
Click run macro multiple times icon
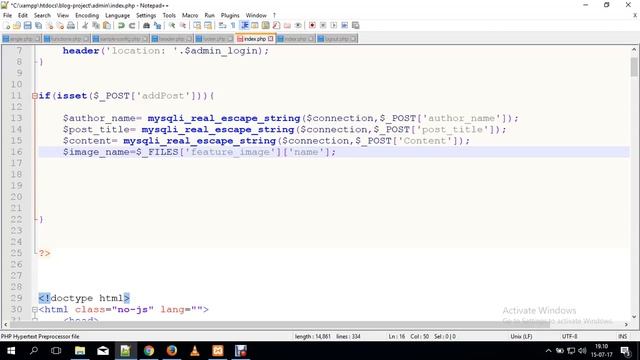click(x=344, y=25)
